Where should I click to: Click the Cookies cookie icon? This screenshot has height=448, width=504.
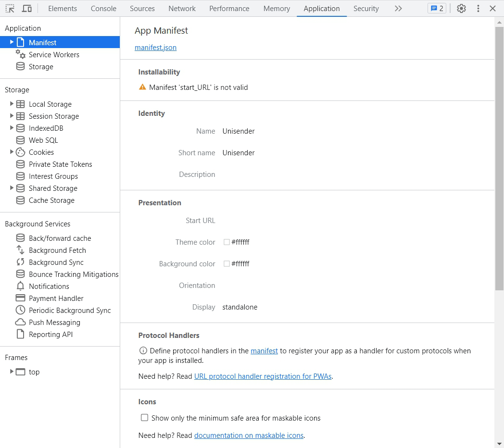point(21,152)
